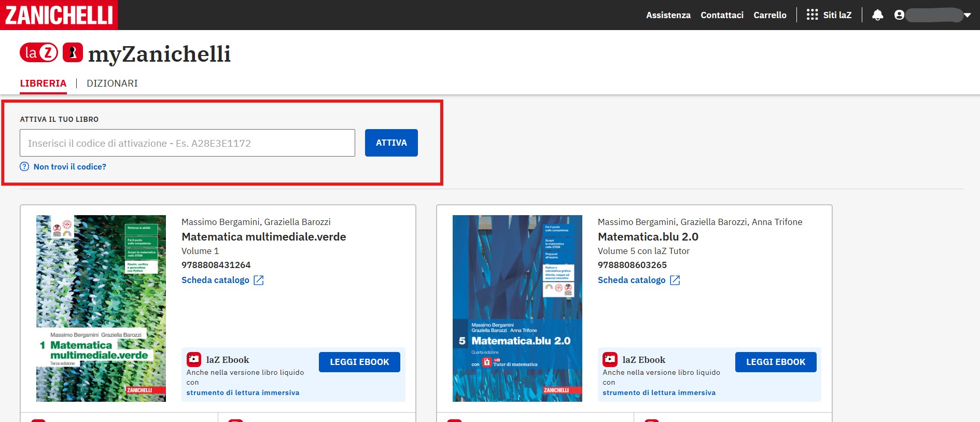Click the user account avatar icon
Screen dimensions: 980x422
coord(899,15)
